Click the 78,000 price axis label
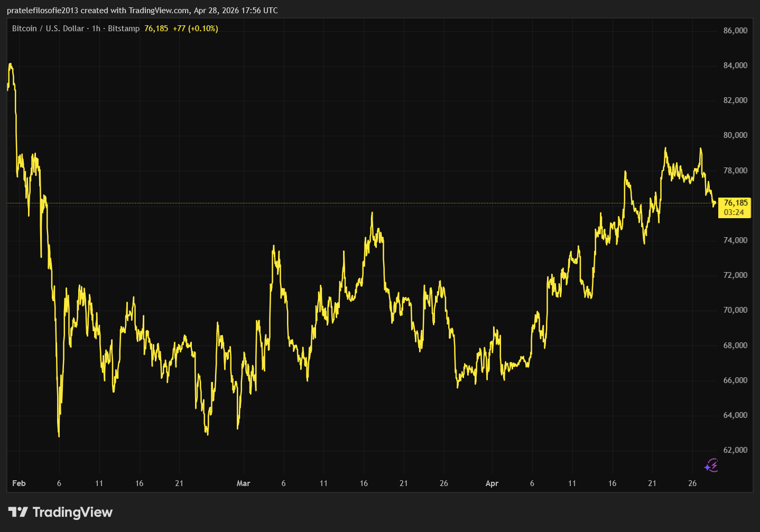This screenshot has height=532, width=760. click(735, 171)
